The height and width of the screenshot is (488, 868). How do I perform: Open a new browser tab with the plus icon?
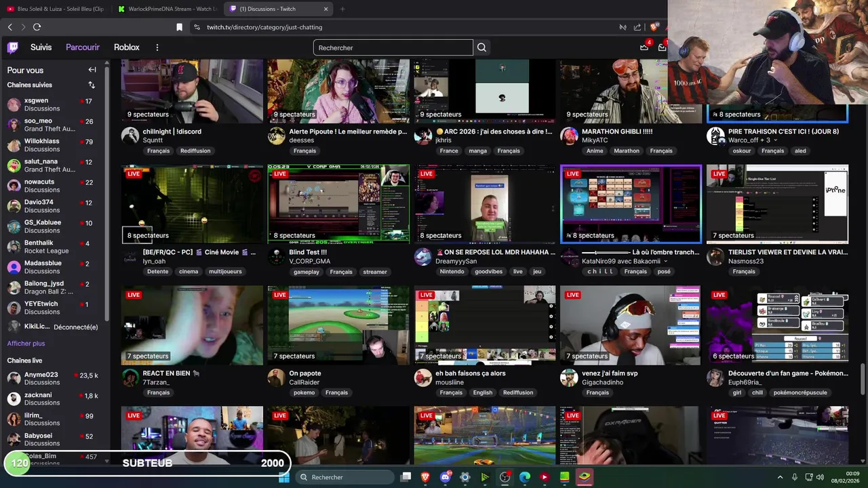[342, 9]
